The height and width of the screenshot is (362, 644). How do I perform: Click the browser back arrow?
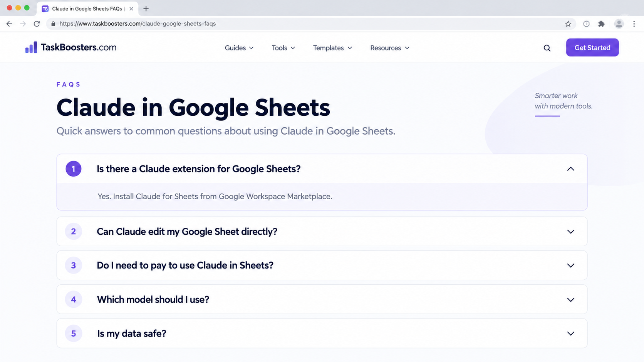(x=9, y=24)
